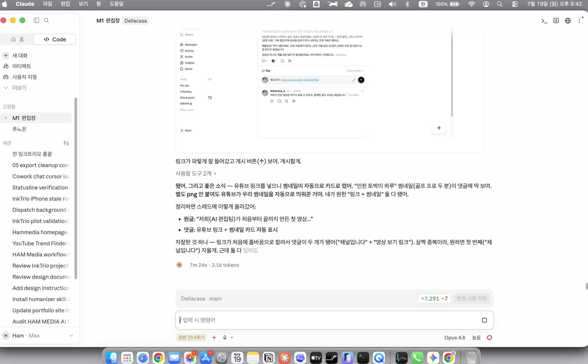Open the 'Statusline verification' session
This screenshot has height=364, width=588.
point(40,188)
